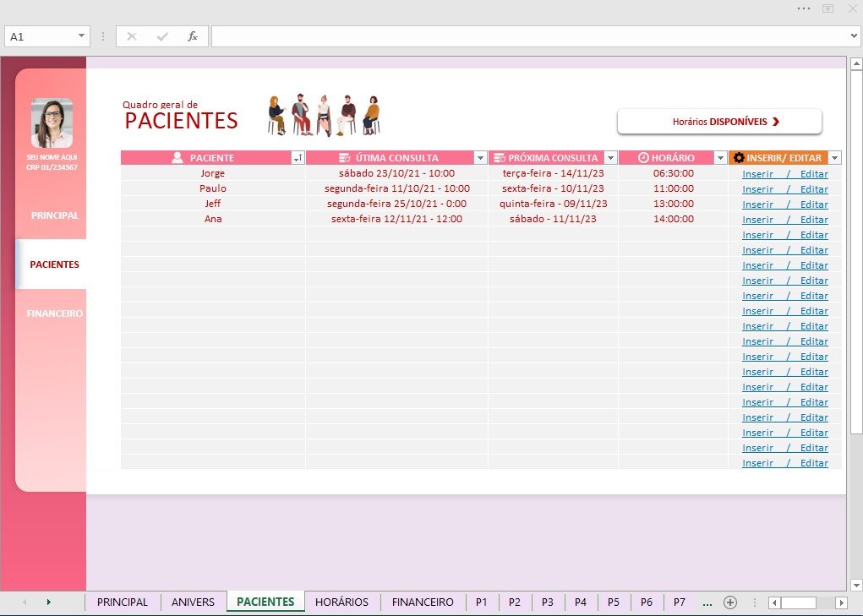Screen dimensions: 863x616
Task: Click the clock icon in HORÁRIO header
Action: tap(643, 158)
